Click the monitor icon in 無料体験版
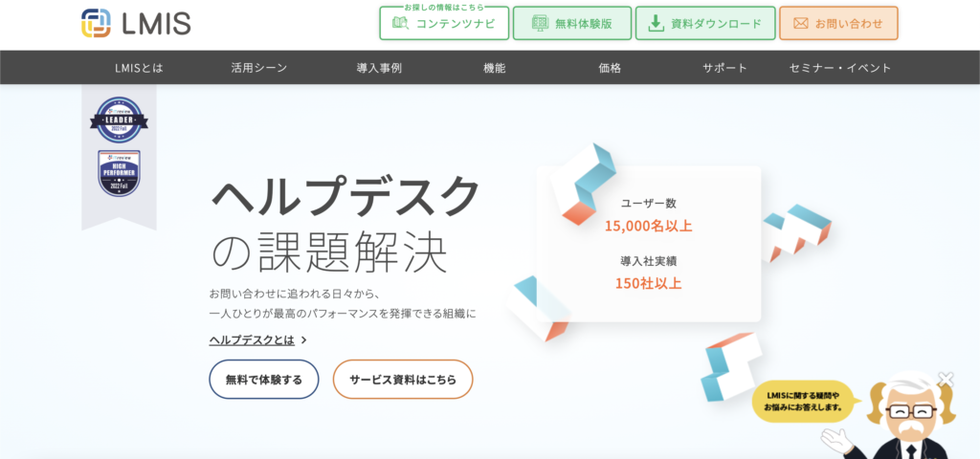The width and height of the screenshot is (980, 459). (x=540, y=24)
